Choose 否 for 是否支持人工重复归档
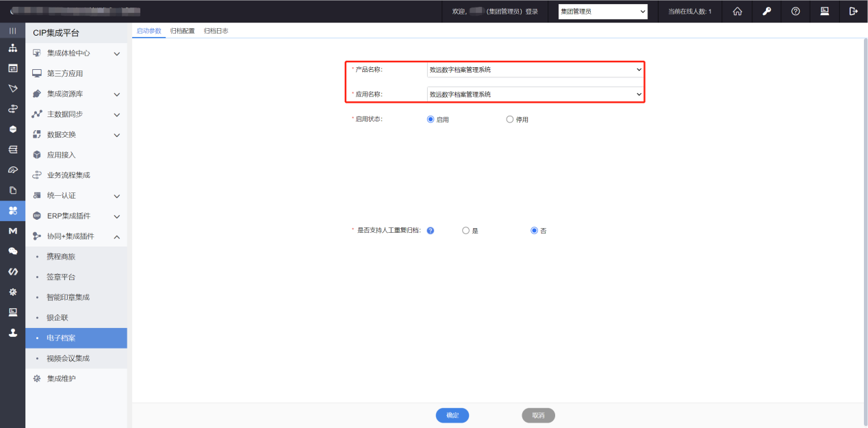This screenshot has width=868, height=428. (x=535, y=231)
